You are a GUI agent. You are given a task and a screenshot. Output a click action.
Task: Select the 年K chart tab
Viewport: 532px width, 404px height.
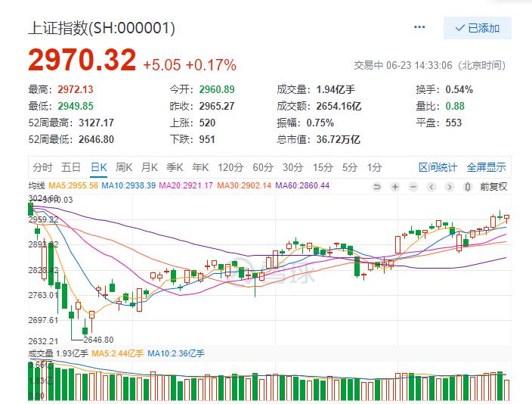click(x=200, y=167)
